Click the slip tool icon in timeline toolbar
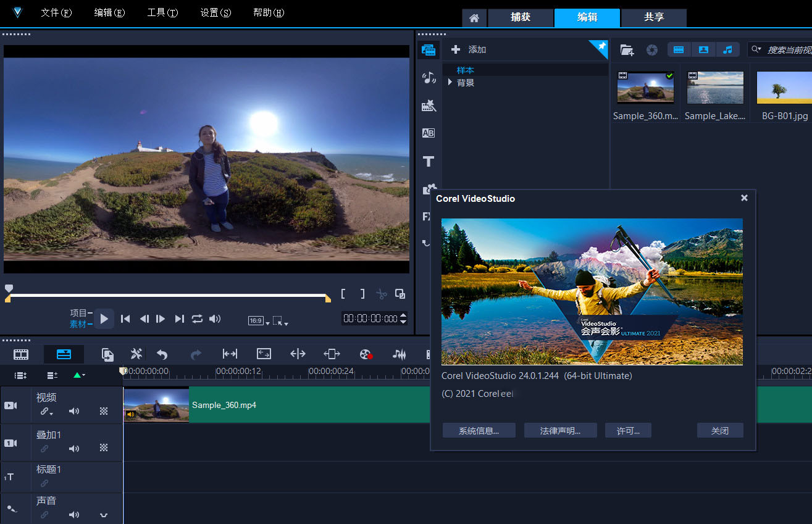This screenshot has width=812, height=524. [x=230, y=354]
